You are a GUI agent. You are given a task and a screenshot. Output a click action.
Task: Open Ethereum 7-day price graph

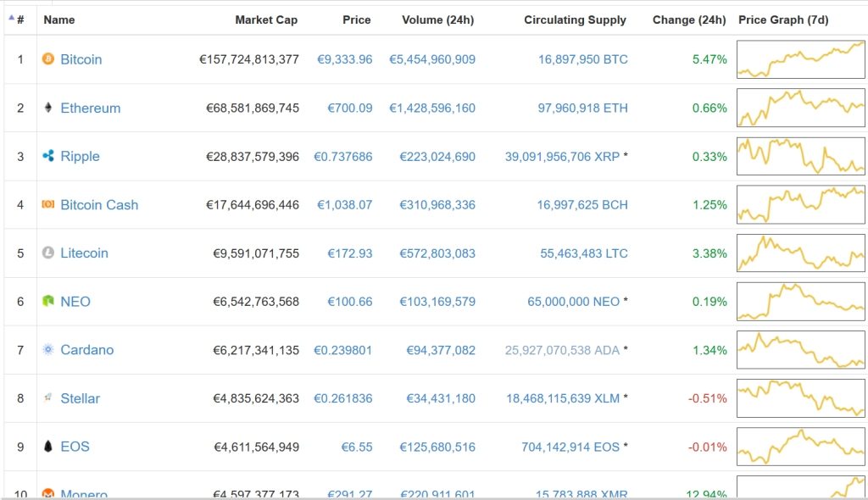coord(801,108)
